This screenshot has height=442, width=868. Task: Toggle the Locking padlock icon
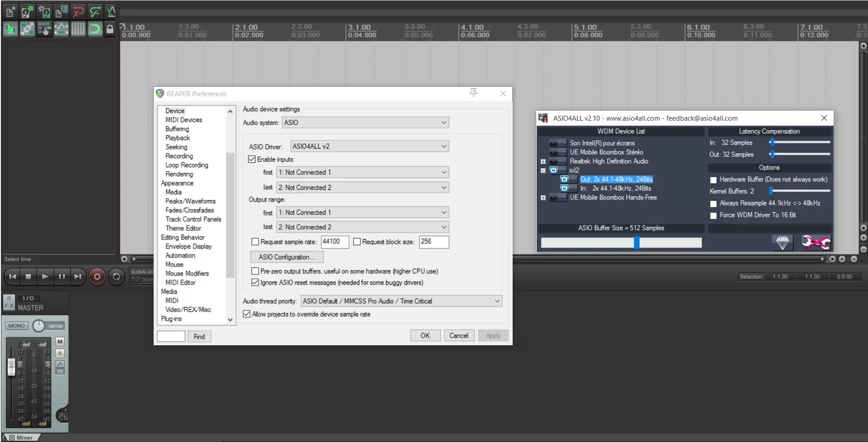pyautogui.click(x=110, y=29)
